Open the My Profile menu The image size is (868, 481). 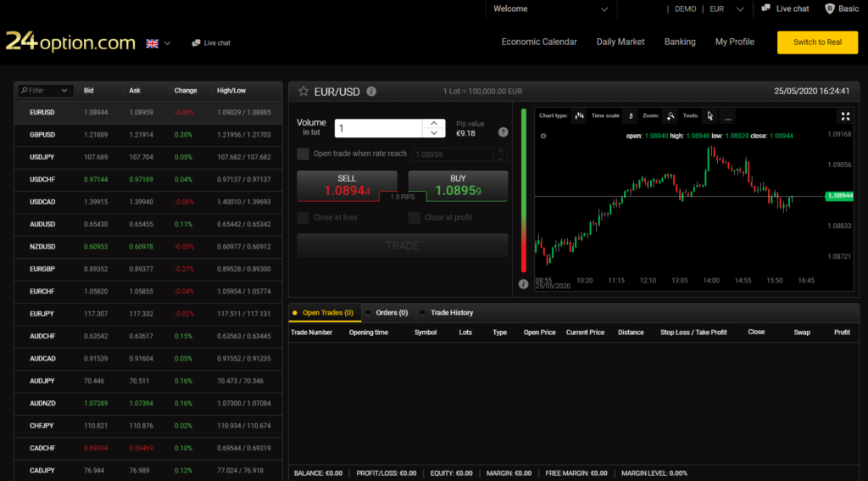click(x=735, y=42)
